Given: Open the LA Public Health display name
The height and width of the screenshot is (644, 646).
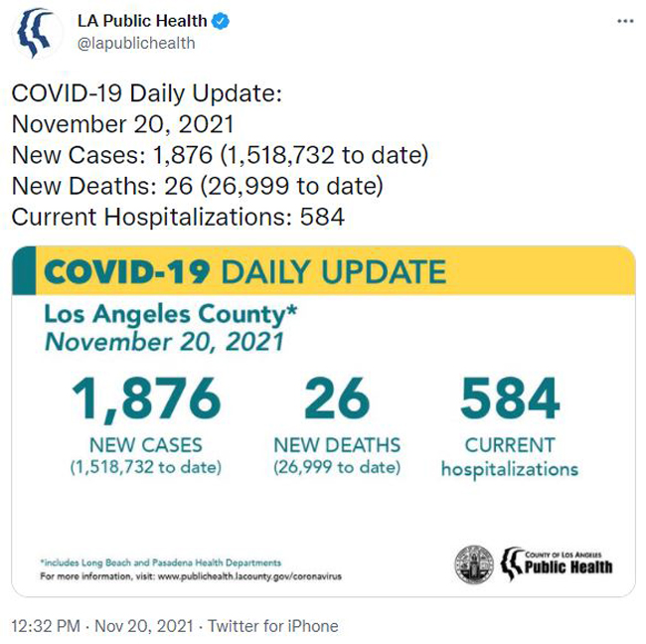Looking at the screenshot, I should click(142, 21).
